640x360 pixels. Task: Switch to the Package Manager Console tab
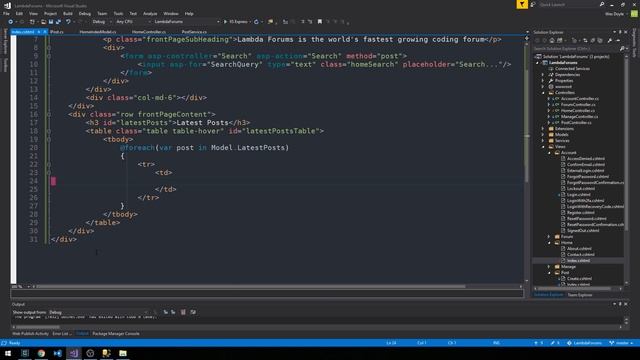point(116,333)
